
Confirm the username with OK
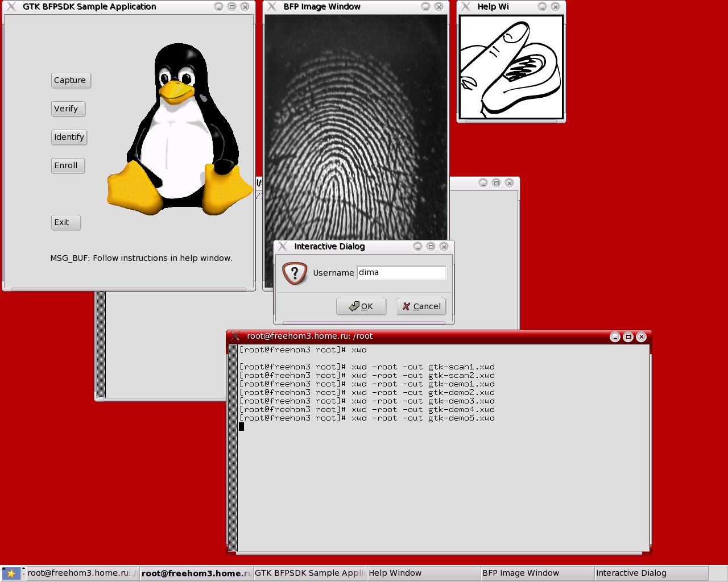(x=361, y=306)
